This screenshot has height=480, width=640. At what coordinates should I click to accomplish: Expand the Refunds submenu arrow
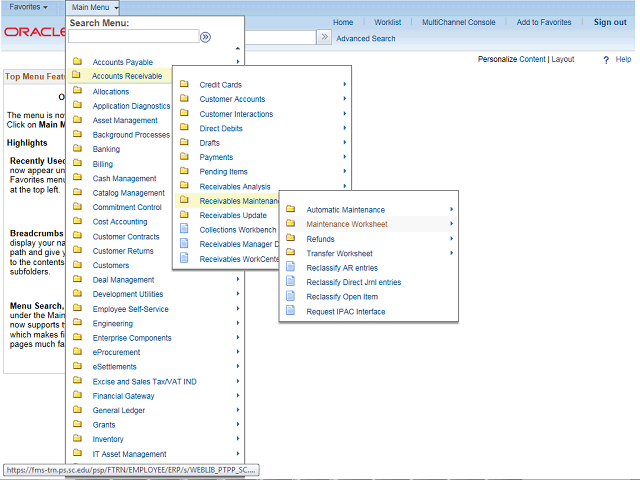[452, 239]
